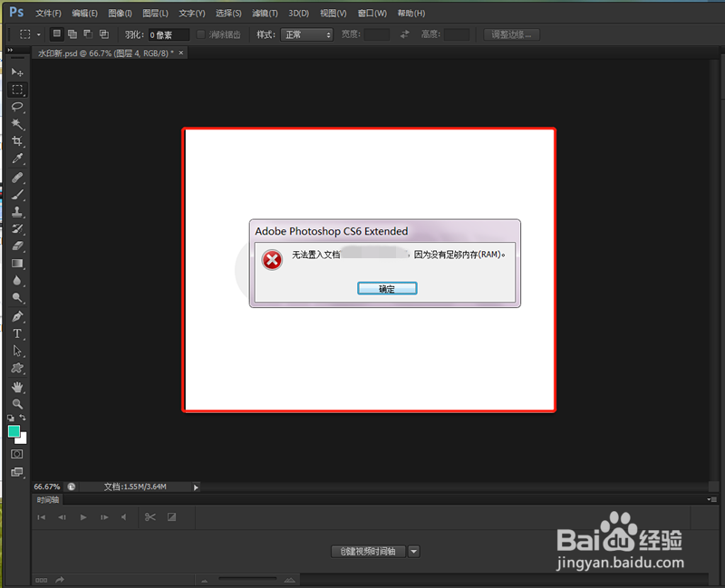The width and height of the screenshot is (725, 588).
Task: Choose Intersect with Selection mode
Action: pos(104,34)
